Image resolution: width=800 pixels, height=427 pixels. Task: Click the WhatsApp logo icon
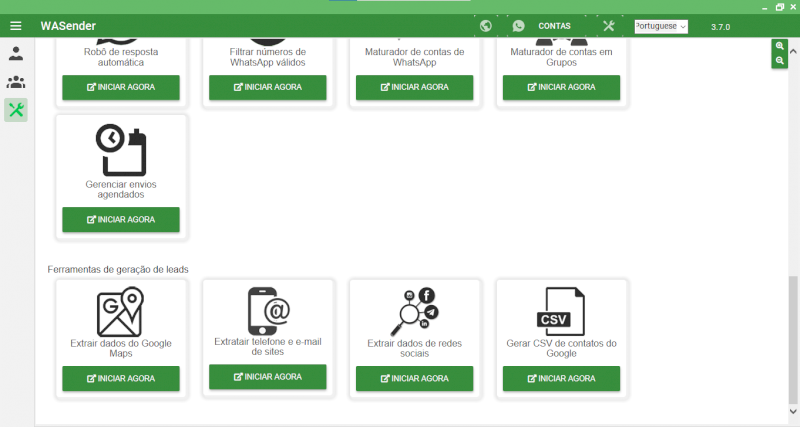pyautogui.click(x=518, y=26)
